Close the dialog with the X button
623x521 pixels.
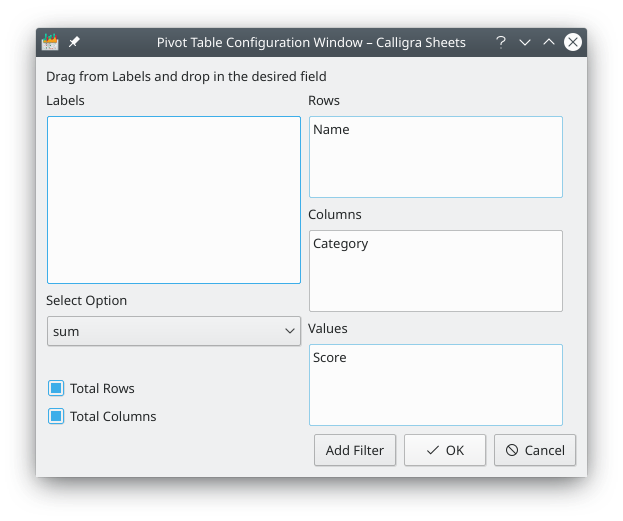(x=573, y=42)
